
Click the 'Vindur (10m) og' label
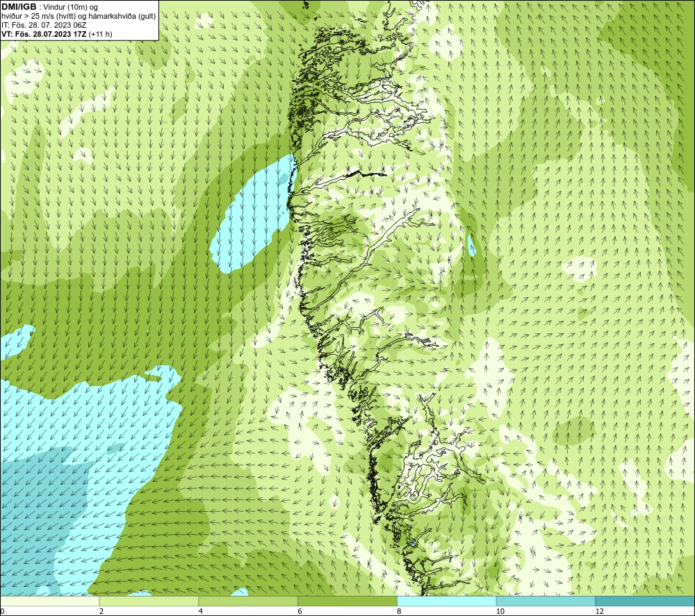point(71,8)
